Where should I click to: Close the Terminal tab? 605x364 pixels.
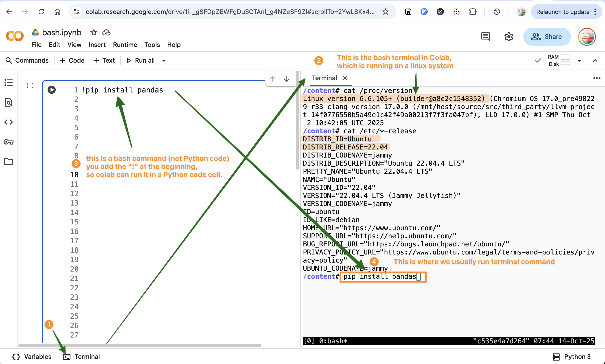pos(345,78)
